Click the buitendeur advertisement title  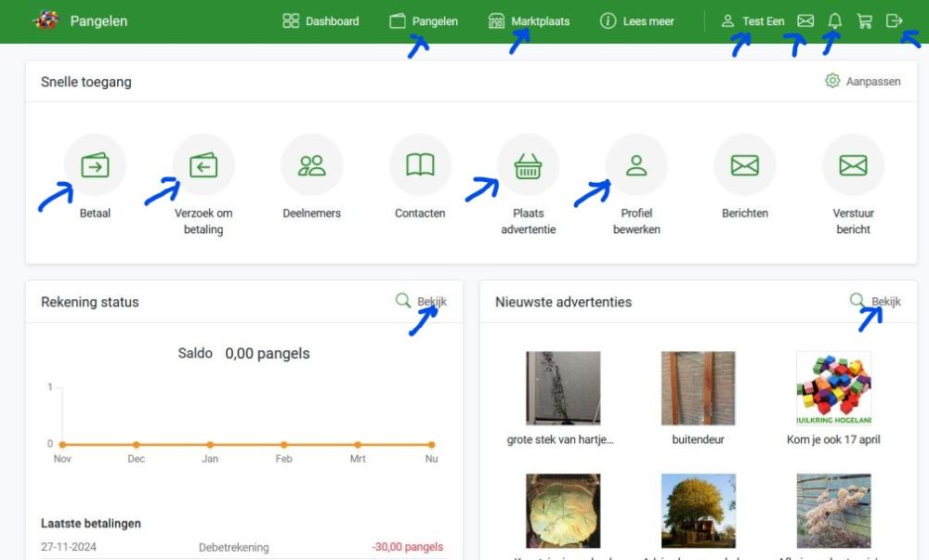pyautogui.click(x=698, y=440)
